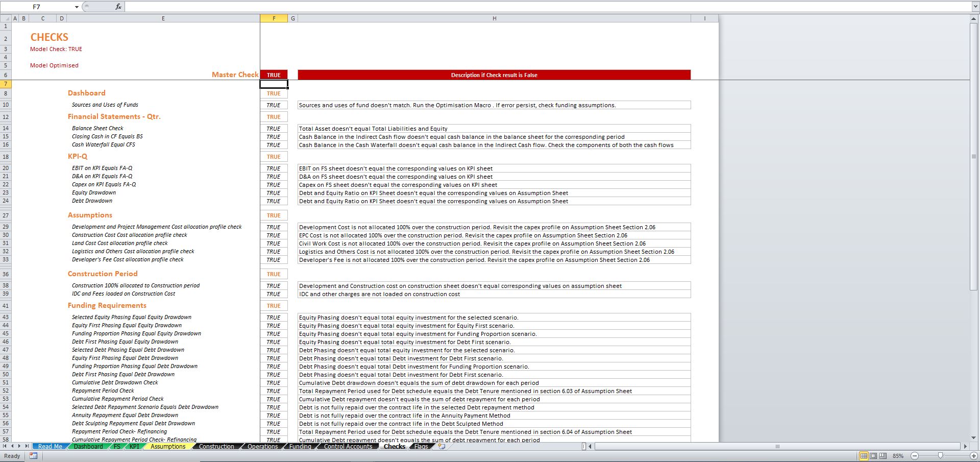Select the Checks sheet tab
Screen dimensions: 980x462
tap(395, 446)
